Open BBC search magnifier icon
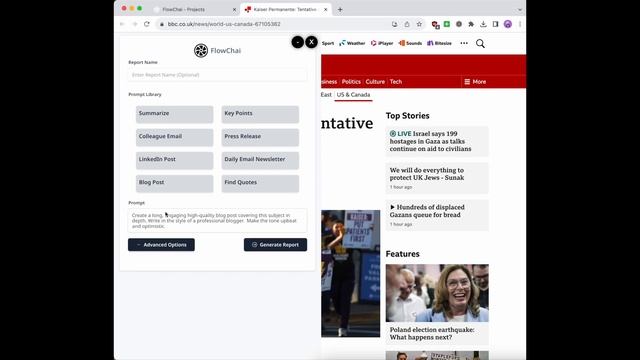The height and width of the screenshot is (360, 640). (480, 43)
